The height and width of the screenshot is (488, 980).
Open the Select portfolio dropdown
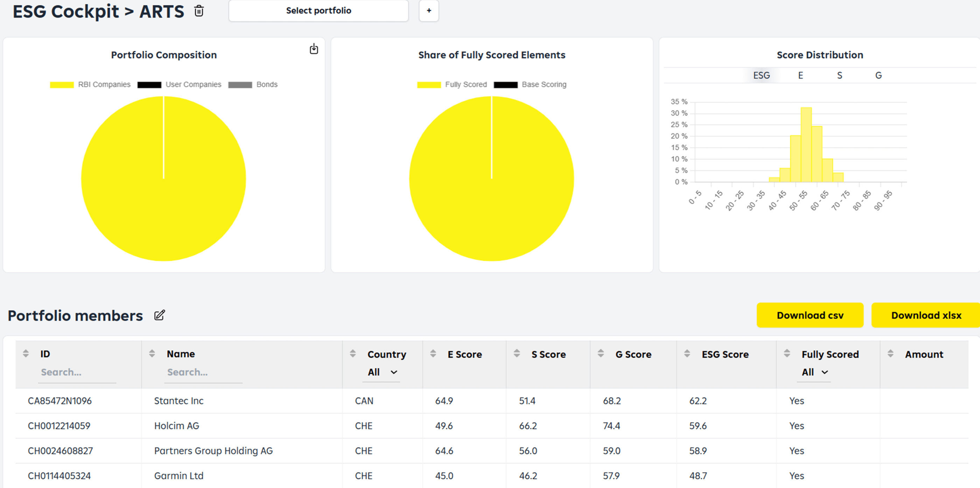tap(318, 10)
